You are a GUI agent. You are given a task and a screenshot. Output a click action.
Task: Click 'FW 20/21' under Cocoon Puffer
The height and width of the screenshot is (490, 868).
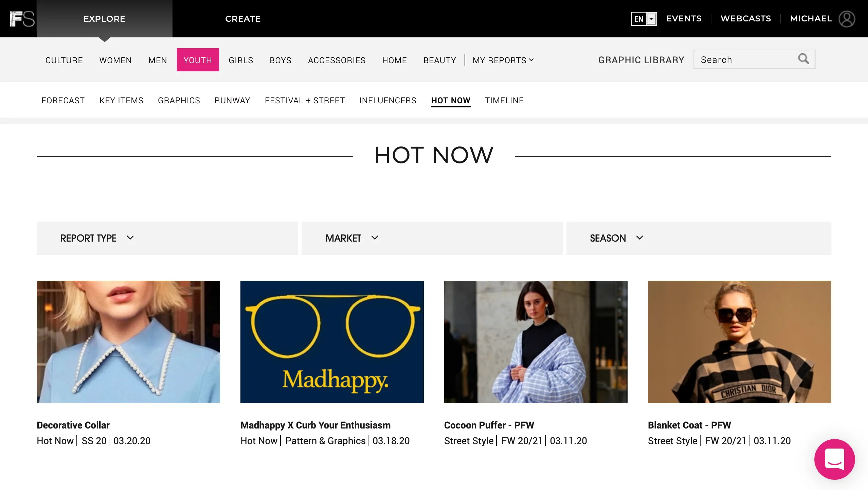click(x=522, y=441)
